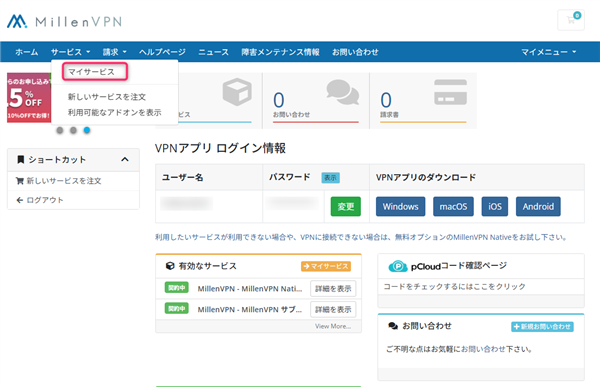Screen dimensions: 600x387
Task: Click 契約中 badge on Native row
Action: click(176, 287)
